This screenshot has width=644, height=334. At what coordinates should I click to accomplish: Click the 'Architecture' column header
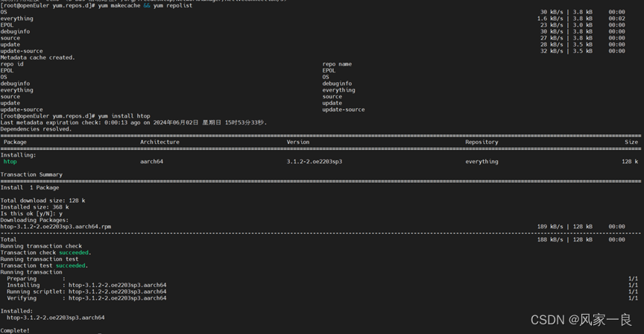tap(160, 142)
